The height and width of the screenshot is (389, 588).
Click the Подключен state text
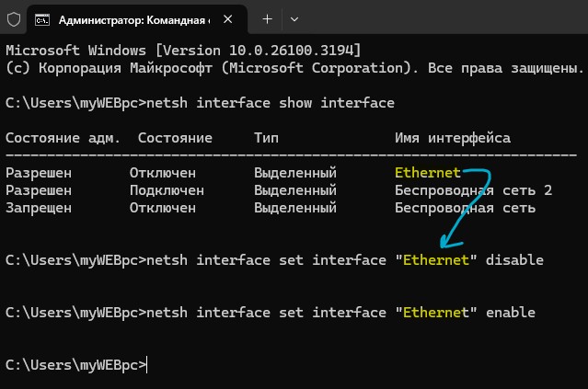(x=167, y=190)
